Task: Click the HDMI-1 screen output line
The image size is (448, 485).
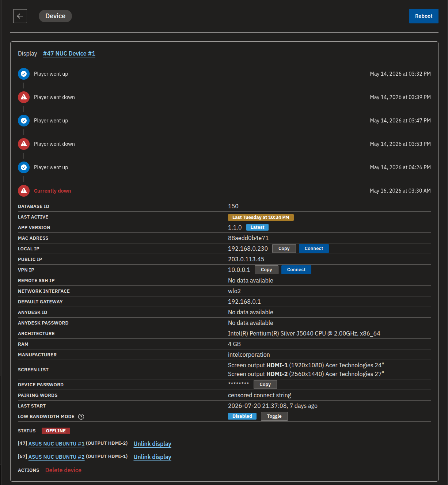Action: pos(306,365)
